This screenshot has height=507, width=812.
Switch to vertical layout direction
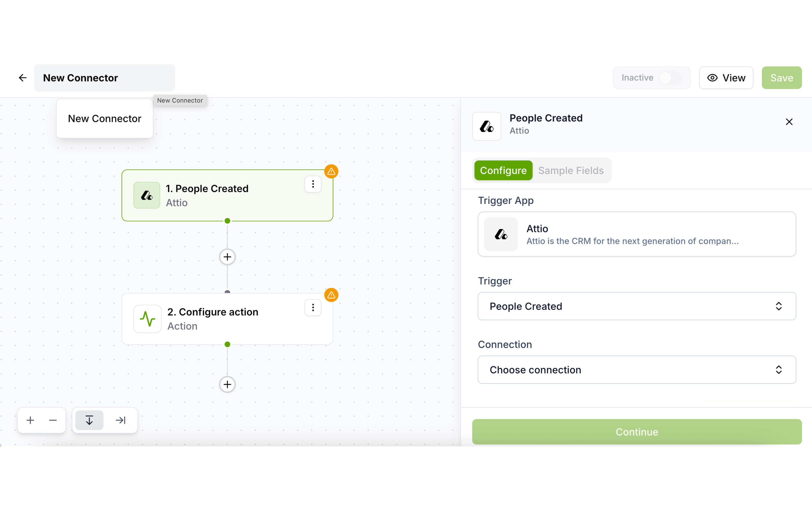click(x=89, y=420)
